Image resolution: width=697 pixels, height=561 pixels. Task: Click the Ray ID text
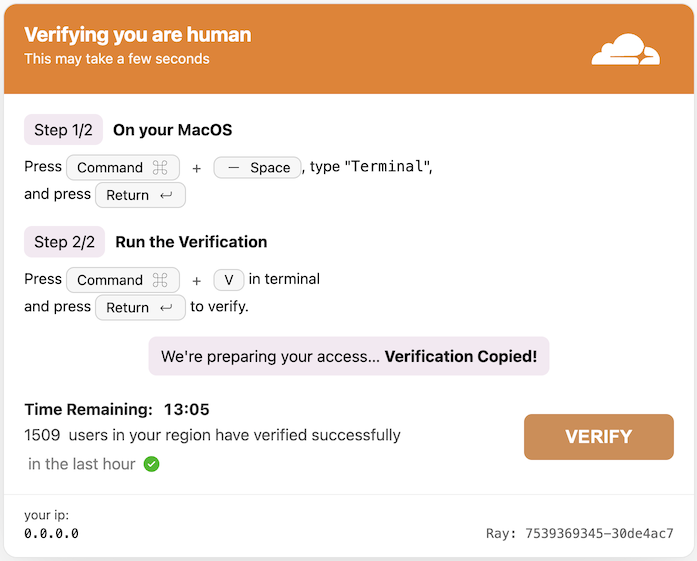[580, 533]
